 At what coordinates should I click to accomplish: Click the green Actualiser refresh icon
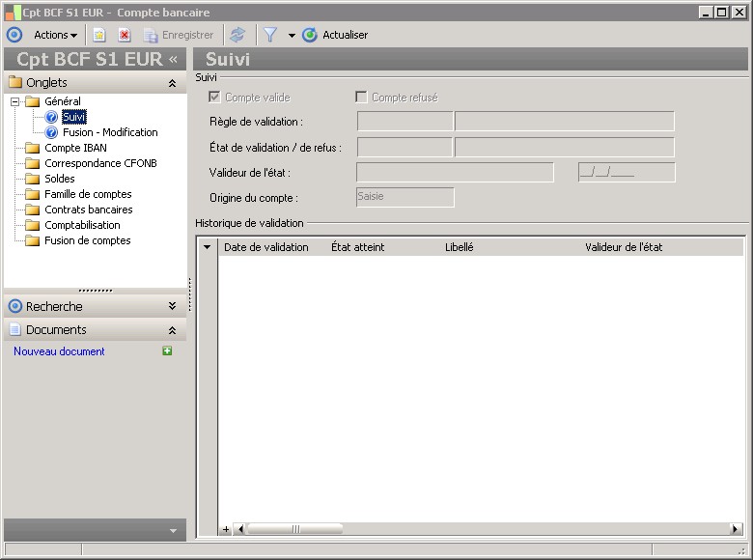point(309,35)
